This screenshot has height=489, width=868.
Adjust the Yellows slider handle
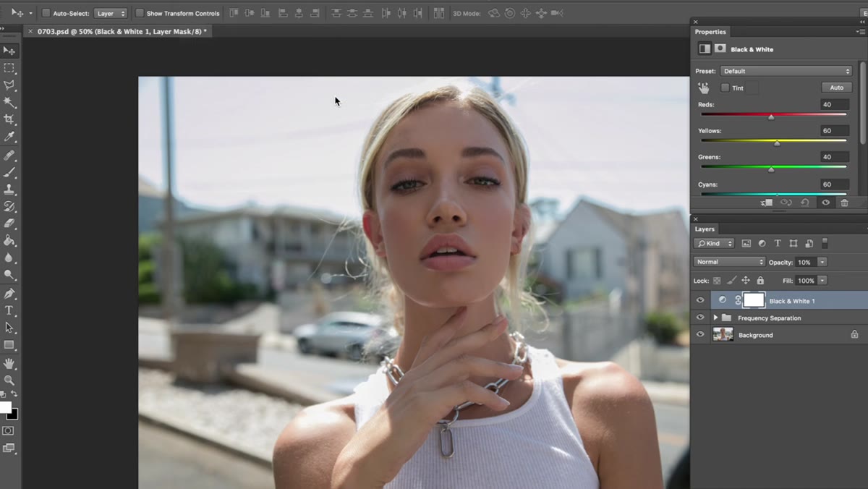(x=777, y=143)
